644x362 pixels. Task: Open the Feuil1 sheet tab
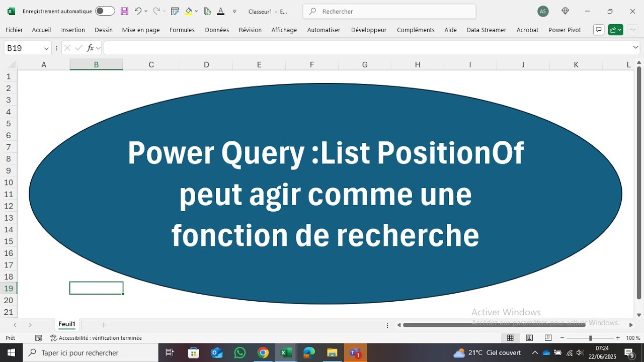click(67, 324)
